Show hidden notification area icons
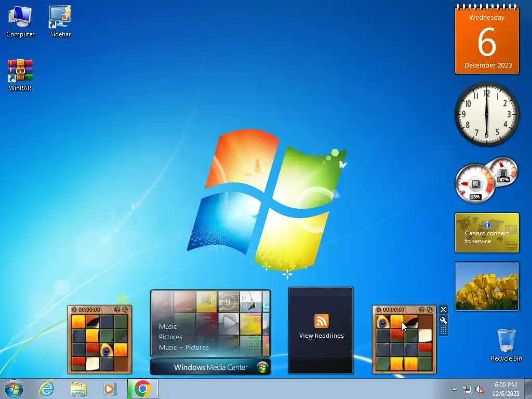Viewport: 532px width, 399px height. tap(454, 389)
